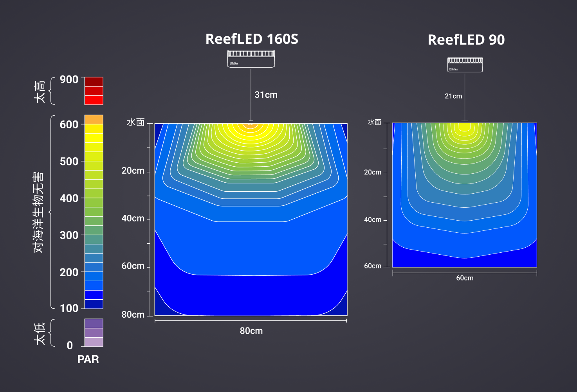Click the 31cm mounting height label
Screen dimensions: 577x392
point(266,95)
